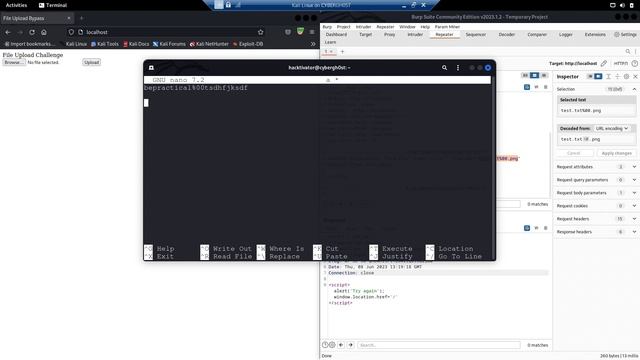Viewport: 640px width, 360px height.
Task: Open Burp Settings with gear icon
Action: click(625, 35)
